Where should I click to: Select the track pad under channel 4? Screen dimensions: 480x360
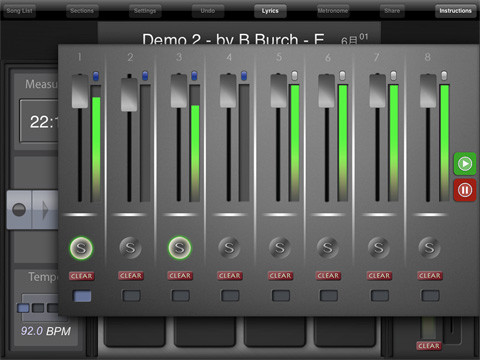pyautogui.click(x=230, y=296)
